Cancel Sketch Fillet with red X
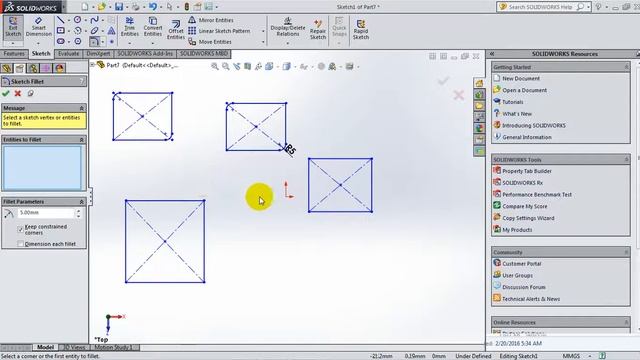640x360 pixels. pos(18,93)
